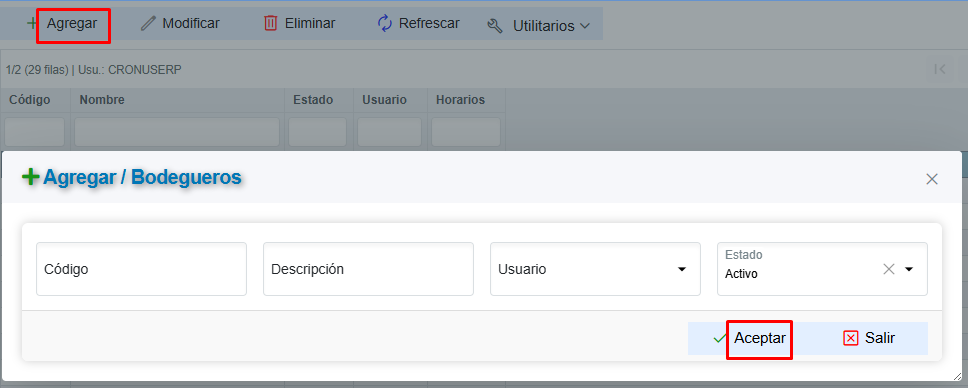Image resolution: width=968 pixels, height=388 pixels.
Task: Click the red X icon on Salir
Action: 851,339
